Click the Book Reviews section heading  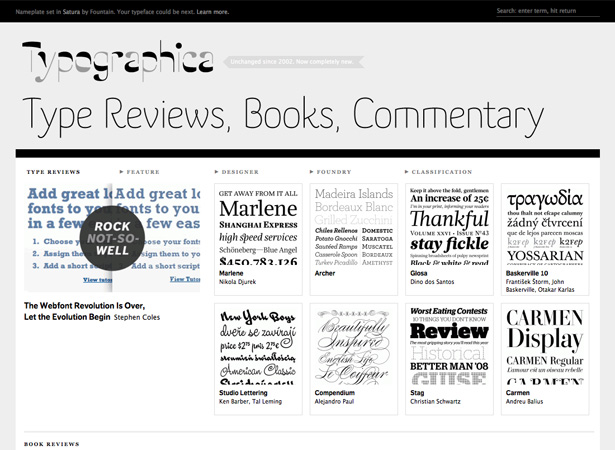click(52, 444)
